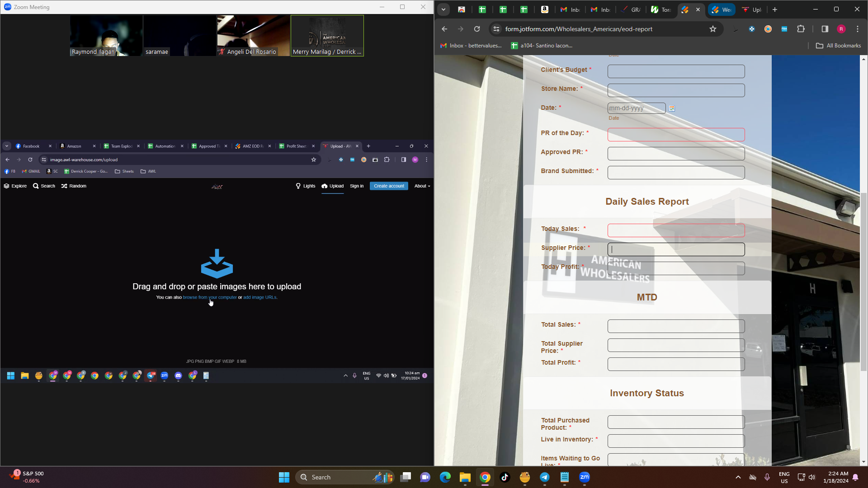Open the Inbox - bettervalues bookmark

[x=471, y=46]
